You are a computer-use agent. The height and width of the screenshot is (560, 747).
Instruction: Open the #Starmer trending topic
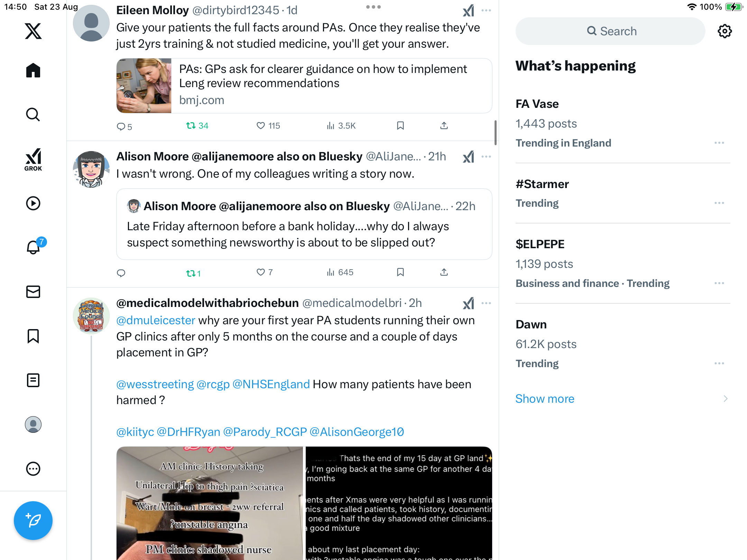click(x=542, y=184)
